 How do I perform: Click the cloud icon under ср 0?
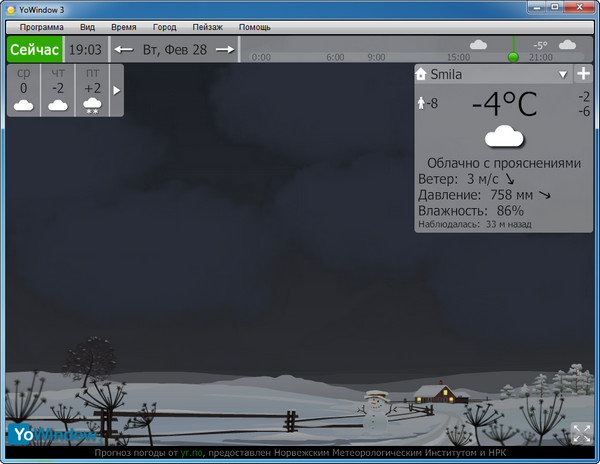[x=23, y=105]
